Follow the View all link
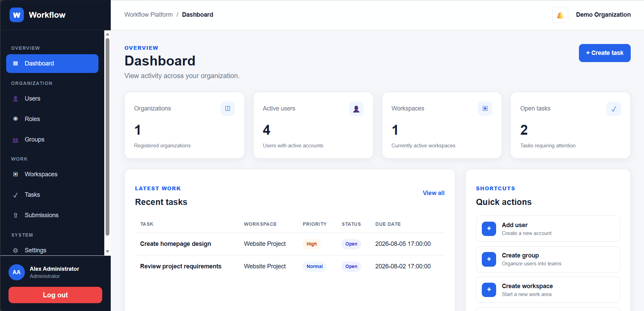Viewport: 644px width, 311px height. point(433,193)
